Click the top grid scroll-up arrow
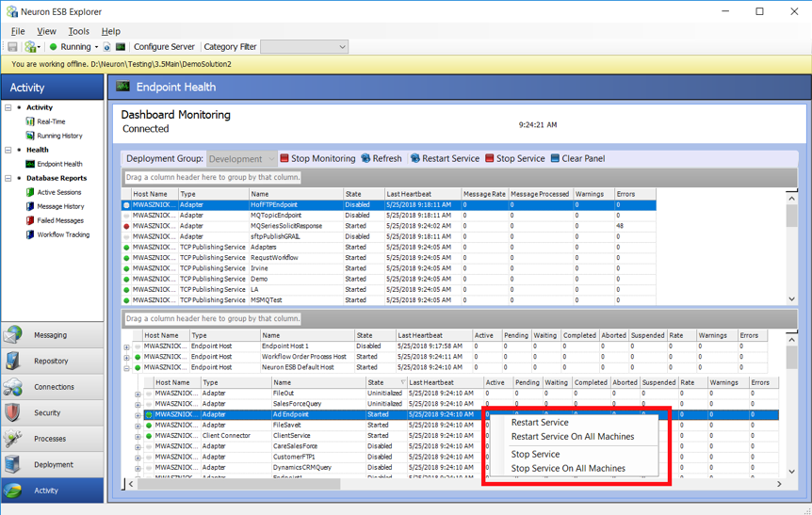812x515 pixels. [x=791, y=199]
